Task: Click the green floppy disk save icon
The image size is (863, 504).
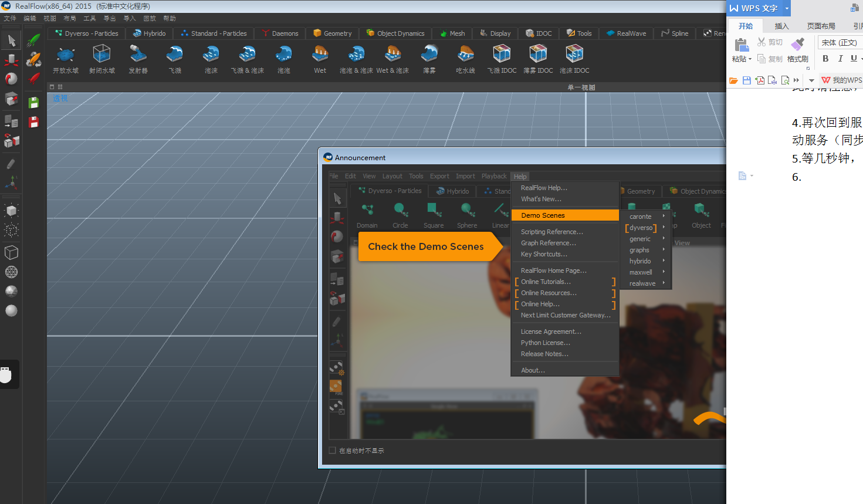Action: click(33, 102)
